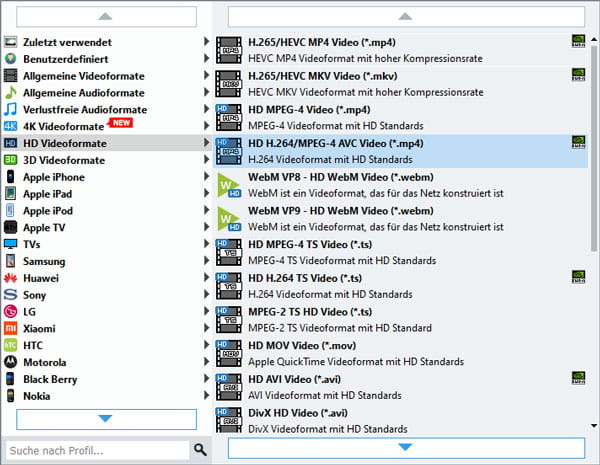
Task: Expand the TVs submenu arrow
Action: pyautogui.click(x=206, y=243)
